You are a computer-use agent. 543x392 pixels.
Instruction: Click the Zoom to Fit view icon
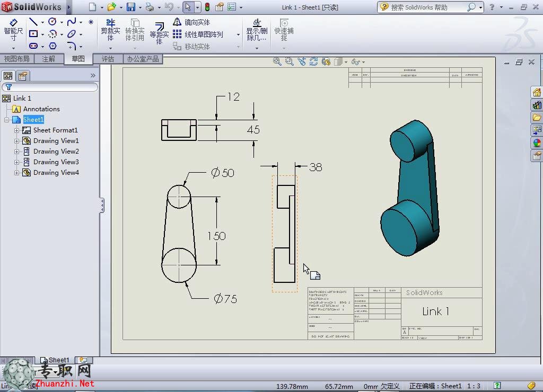[x=277, y=61]
